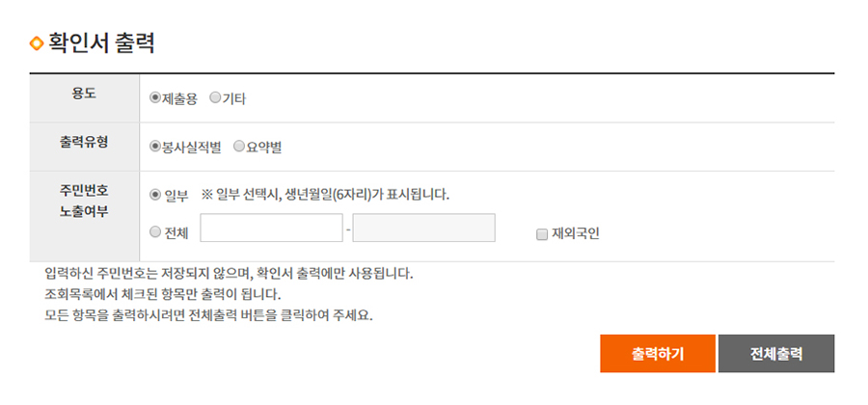Choose the 기타 option for 용도
This screenshot has height=405, width=868.
tap(215, 98)
